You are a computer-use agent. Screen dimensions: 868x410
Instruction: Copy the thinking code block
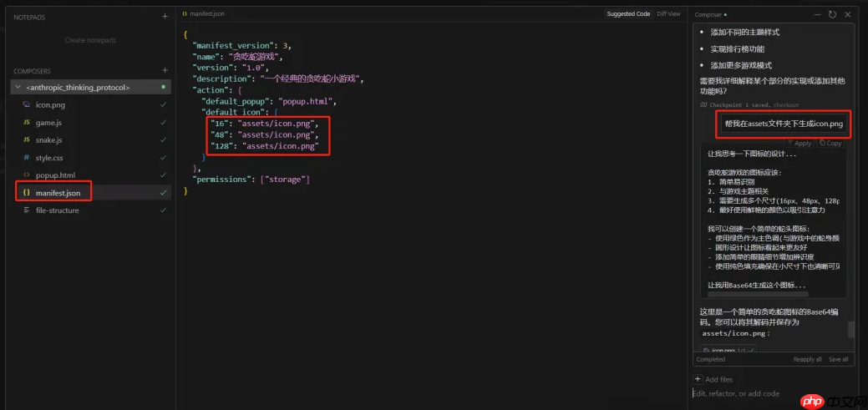tap(830, 144)
